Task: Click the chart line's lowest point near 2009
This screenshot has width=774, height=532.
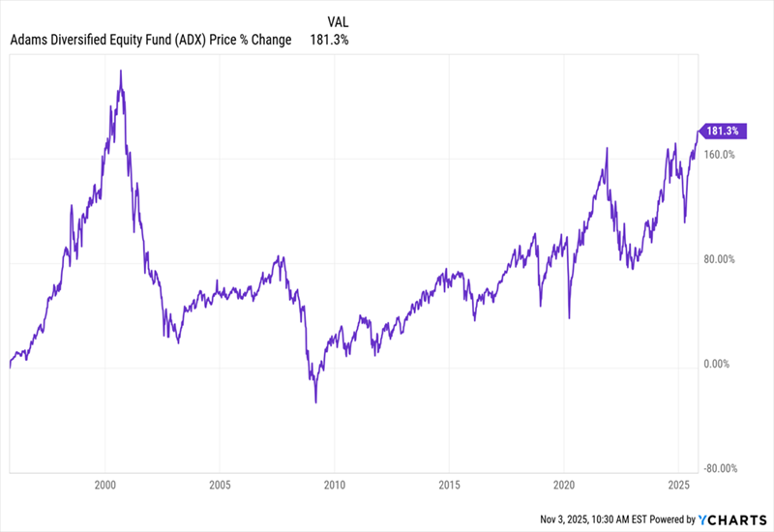Action: pos(315,401)
